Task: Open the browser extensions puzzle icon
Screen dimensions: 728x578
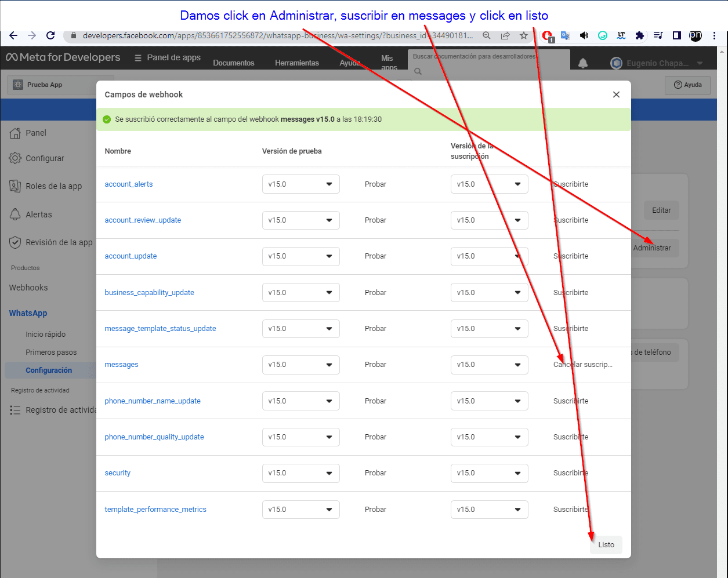Action: click(639, 35)
